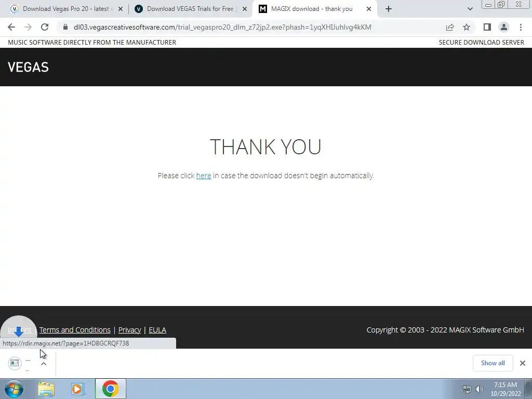Click the address bar URL field

point(222,27)
